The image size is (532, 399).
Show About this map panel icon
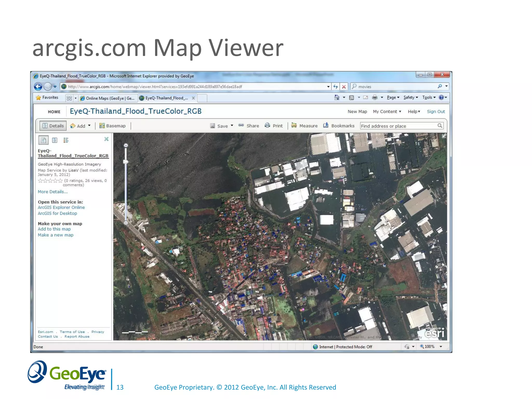tap(43, 140)
